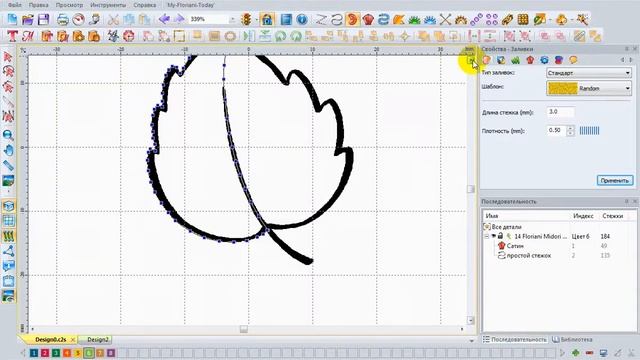Open the Файл menu
The width and height of the screenshot is (640, 360).
(15, 5)
